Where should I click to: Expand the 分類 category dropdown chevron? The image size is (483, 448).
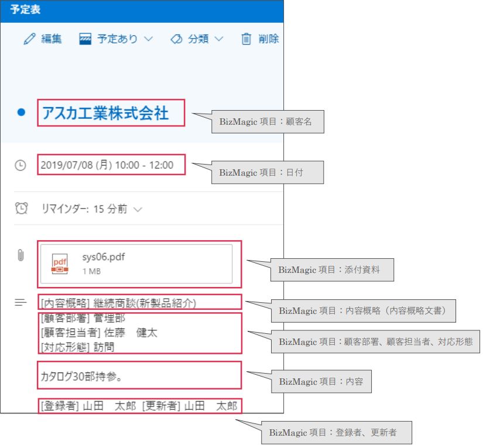(x=219, y=39)
